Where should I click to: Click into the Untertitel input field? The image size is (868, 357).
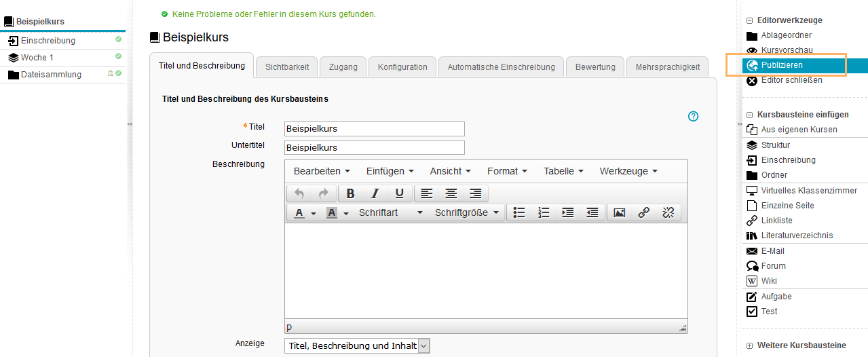(374, 147)
